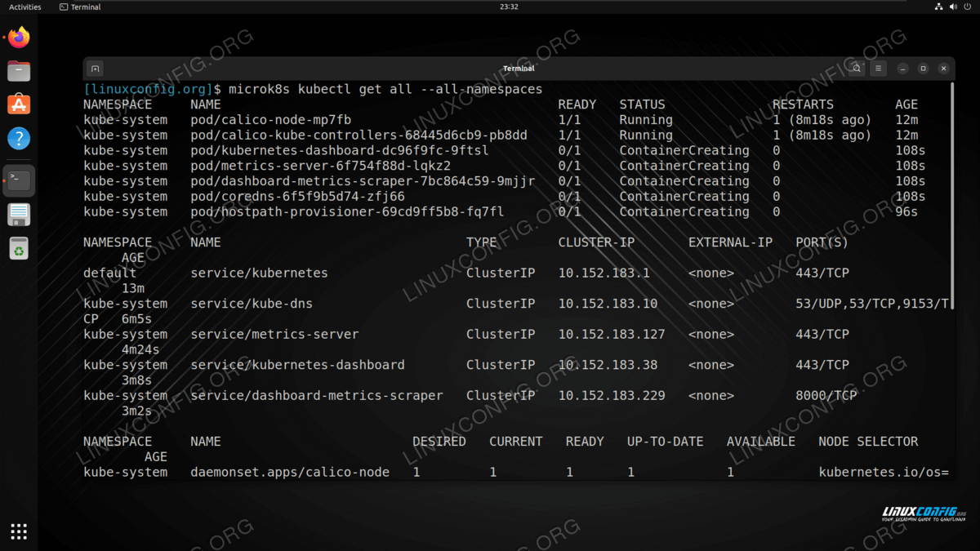Open the Trash icon in the dock
The width and height of the screenshot is (980, 551).
click(x=19, y=247)
